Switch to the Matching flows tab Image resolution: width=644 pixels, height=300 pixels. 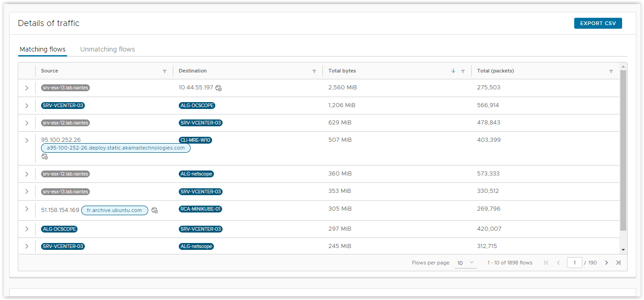click(x=42, y=49)
